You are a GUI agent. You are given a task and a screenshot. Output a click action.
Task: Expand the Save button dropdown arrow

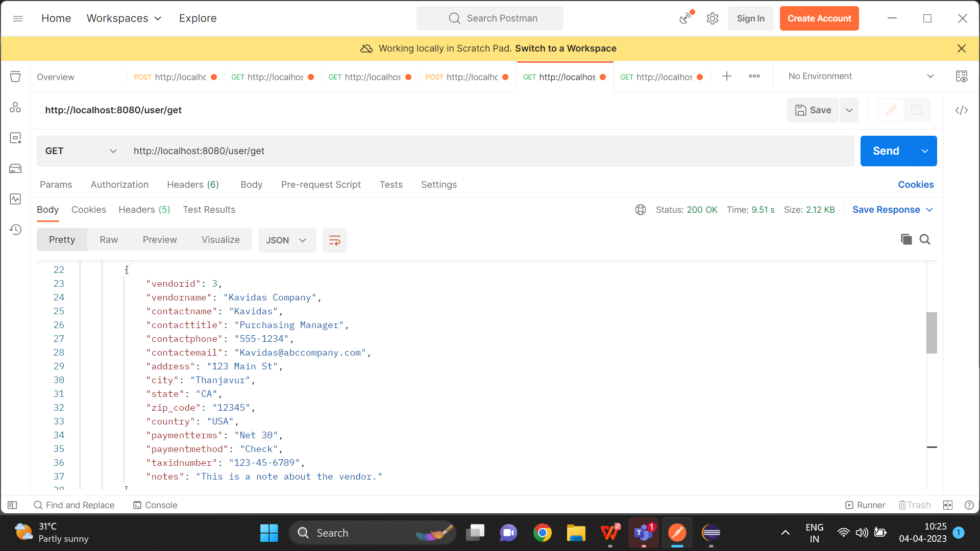coord(849,110)
